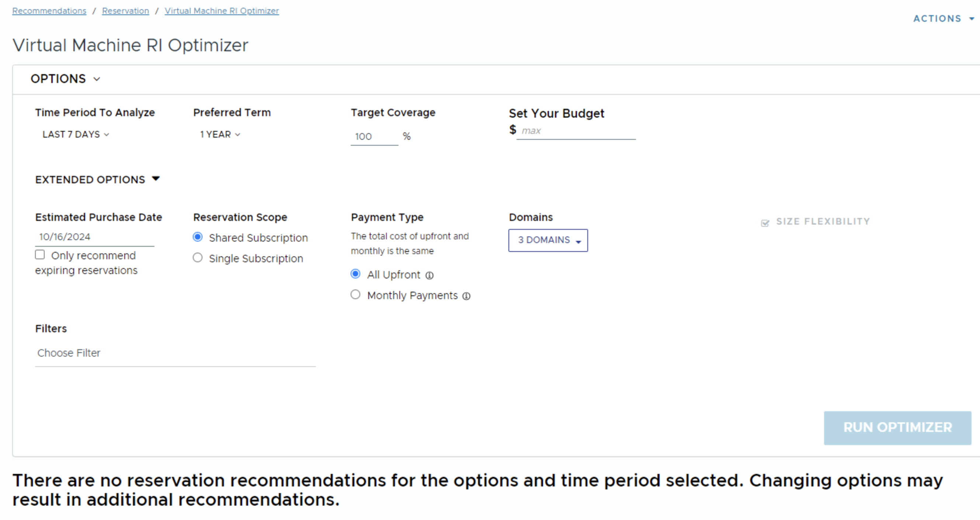
Task: Open the ACTIONS menu
Action: [943, 19]
